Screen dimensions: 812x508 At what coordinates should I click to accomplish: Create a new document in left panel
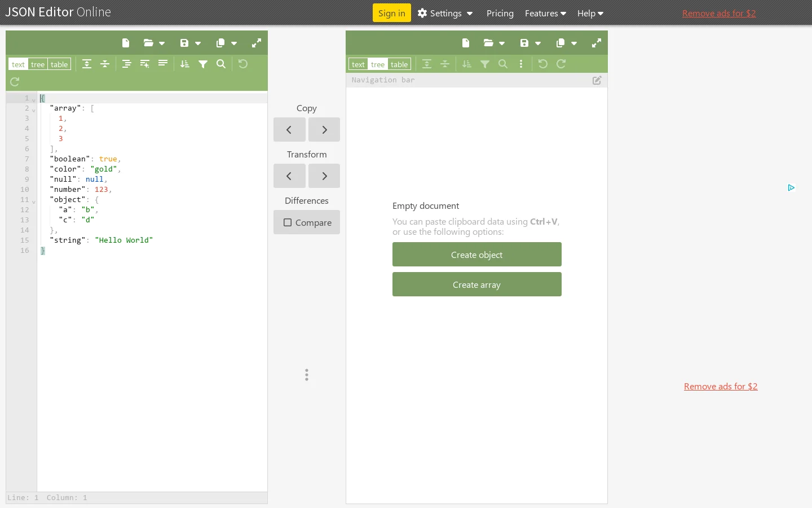[x=126, y=43]
